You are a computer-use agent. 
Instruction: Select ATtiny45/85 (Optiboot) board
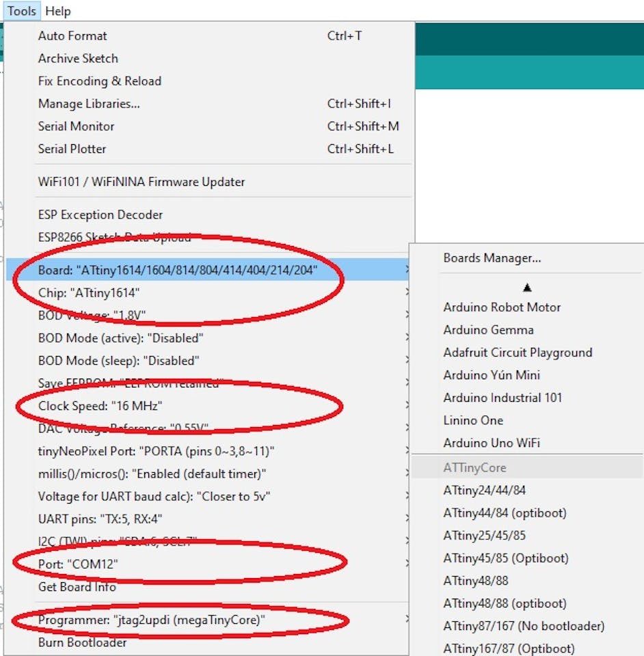click(527, 558)
